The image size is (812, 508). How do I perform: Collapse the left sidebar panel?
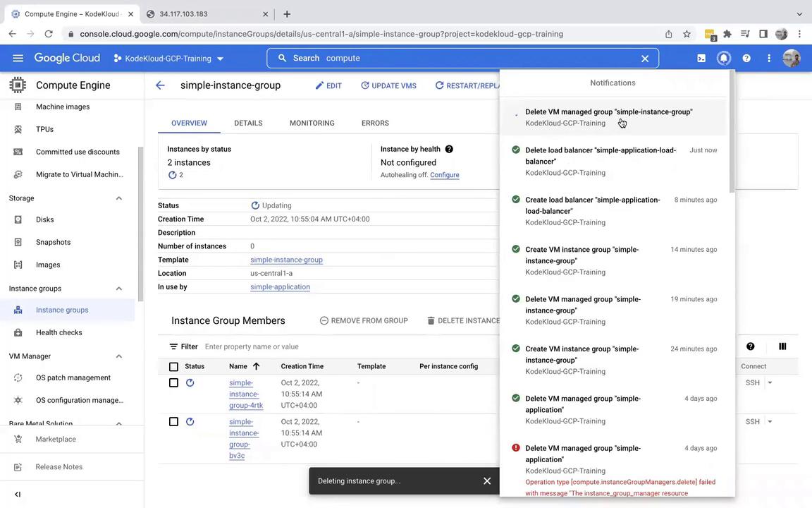coord(18,495)
